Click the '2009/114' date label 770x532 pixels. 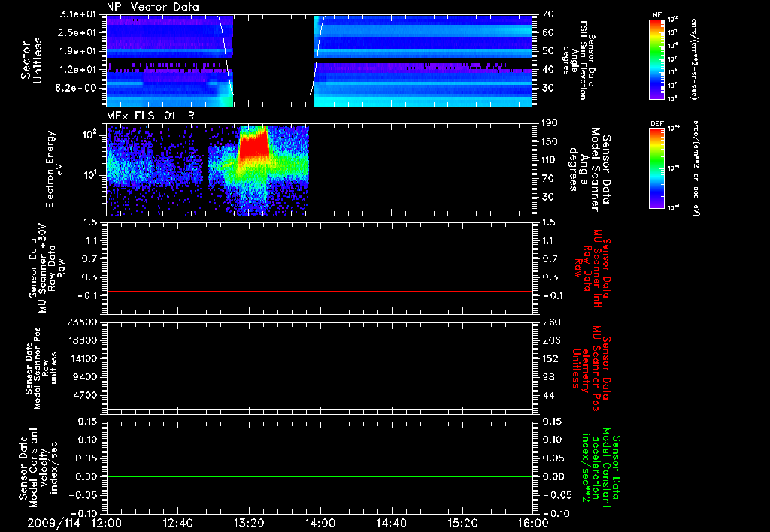53,523
